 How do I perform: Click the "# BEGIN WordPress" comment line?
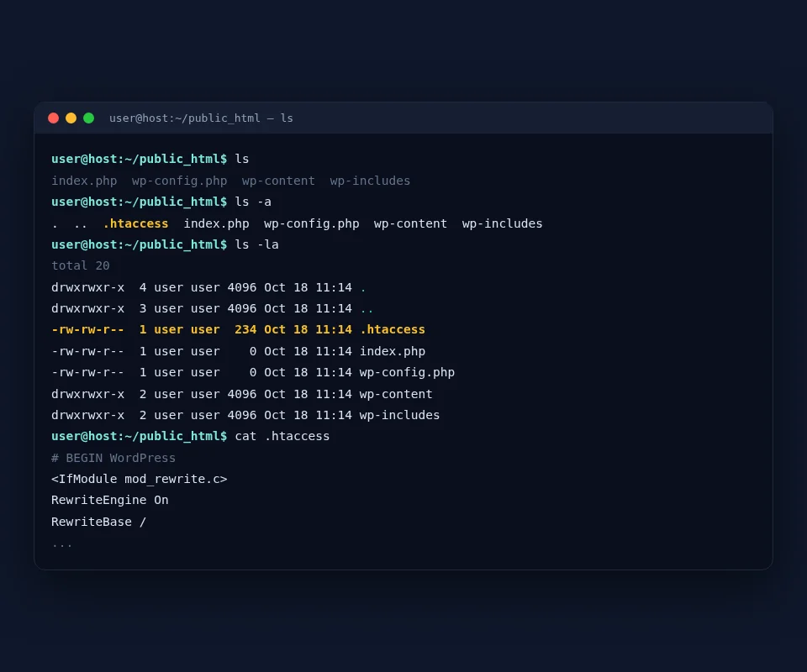point(113,458)
